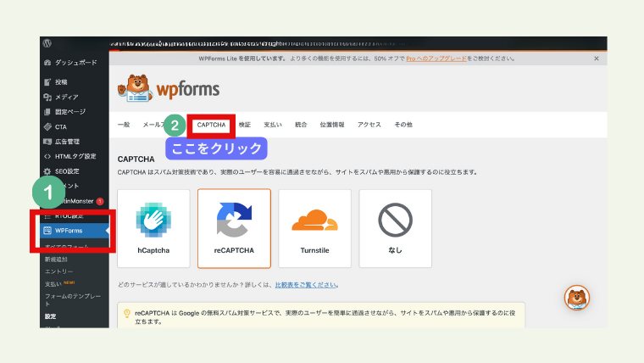Click the WordPress logo in admin bar
This screenshot has width=644, height=363.
point(48,43)
